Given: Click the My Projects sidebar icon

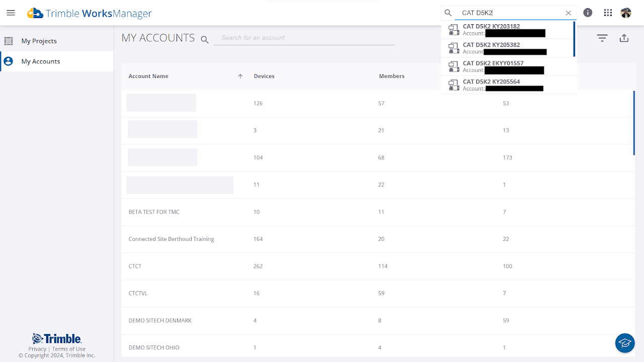Looking at the screenshot, I should [x=9, y=41].
